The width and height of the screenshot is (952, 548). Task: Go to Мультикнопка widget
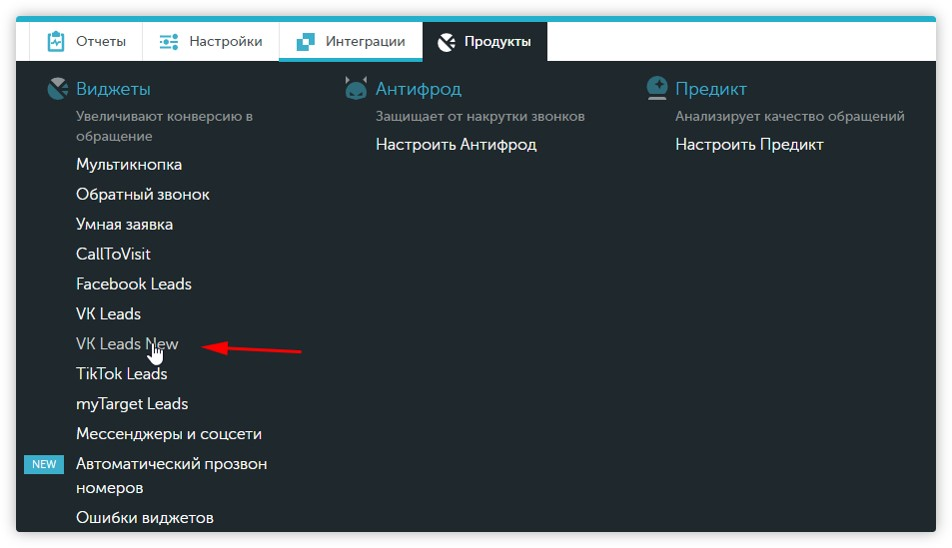pyautogui.click(x=129, y=164)
